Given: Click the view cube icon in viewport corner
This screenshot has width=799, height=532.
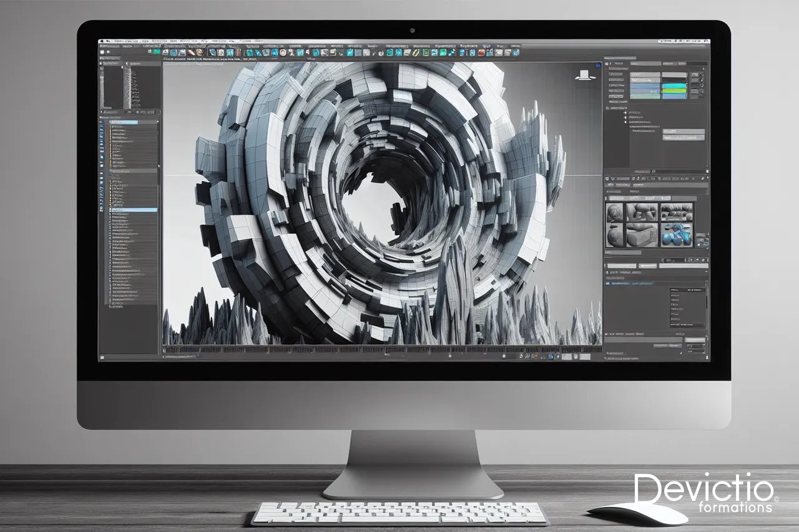Looking at the screenshot, I should [583, 75].
